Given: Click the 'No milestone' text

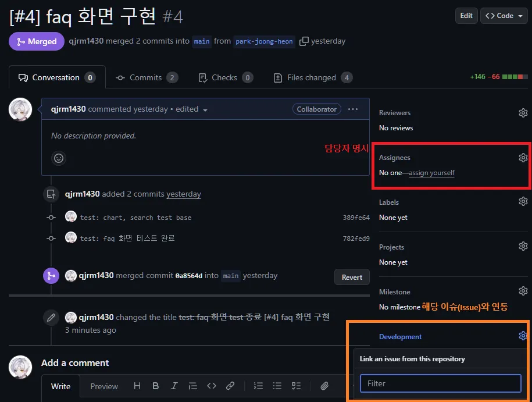Looking at the screenshot, I should tap(399, 307).
